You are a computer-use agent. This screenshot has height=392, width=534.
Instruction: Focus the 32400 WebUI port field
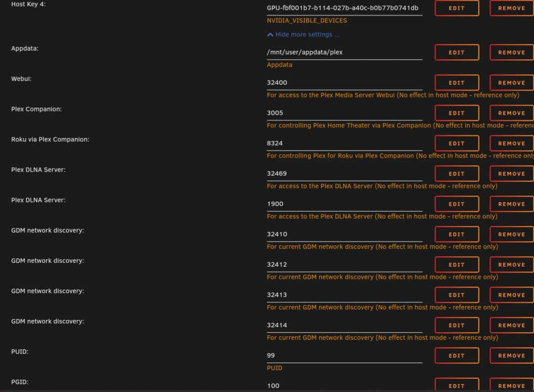coord(344,83)
